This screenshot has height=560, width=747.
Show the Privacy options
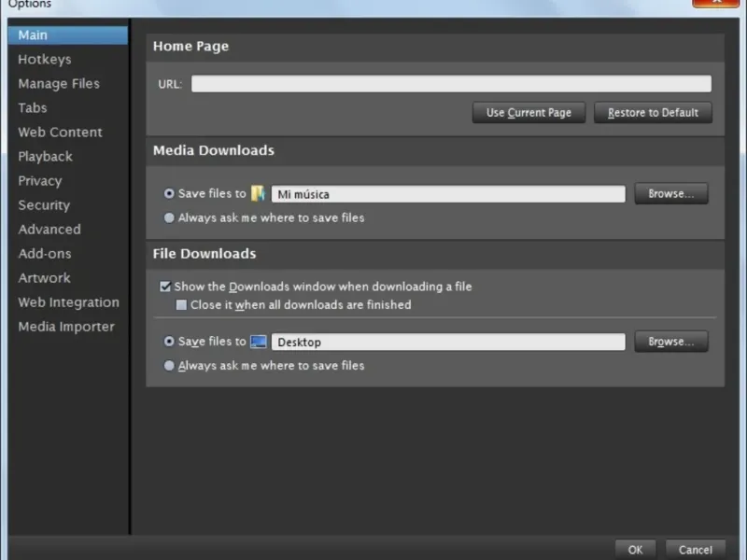(x=40, y=181)
